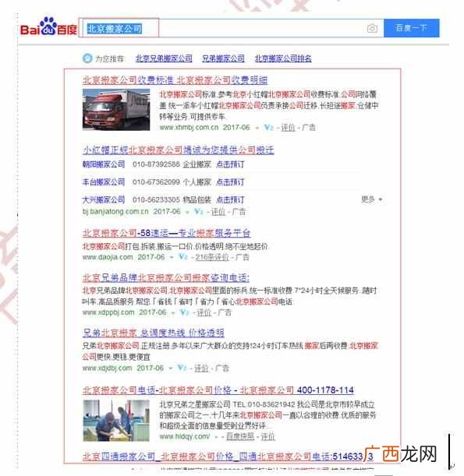Open result 小红帽正规北京搬家公司竭诚为您提供公司搬迁

pos(179,150)
